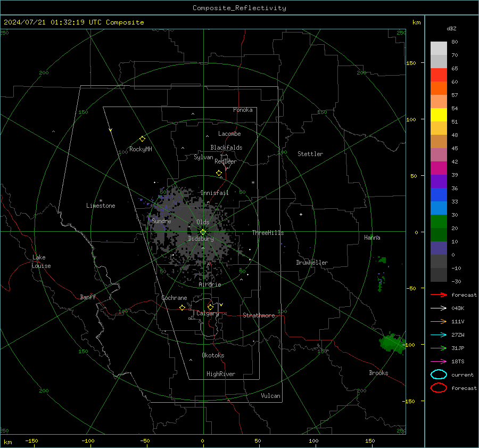
Task: Click the RockyMH label
Action: click(141, 149)
